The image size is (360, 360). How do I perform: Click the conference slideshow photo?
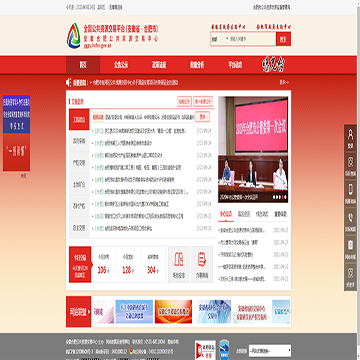pos(253,150)
